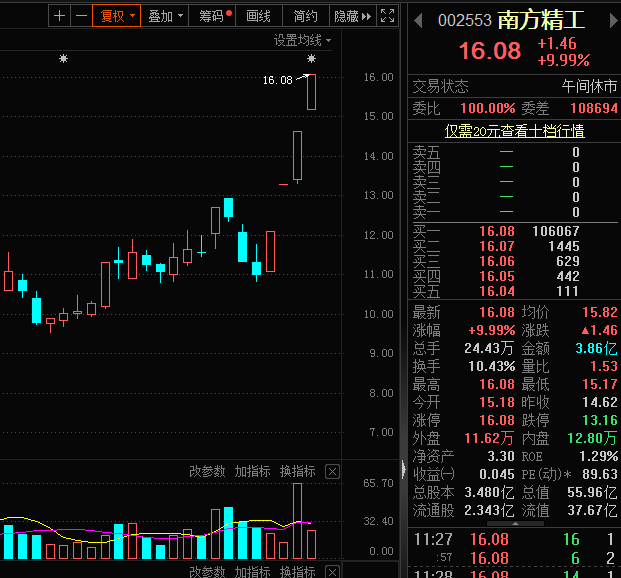Click the minus zoom-out chart icon
Screen dimensions: 621x578
point(80,16)
